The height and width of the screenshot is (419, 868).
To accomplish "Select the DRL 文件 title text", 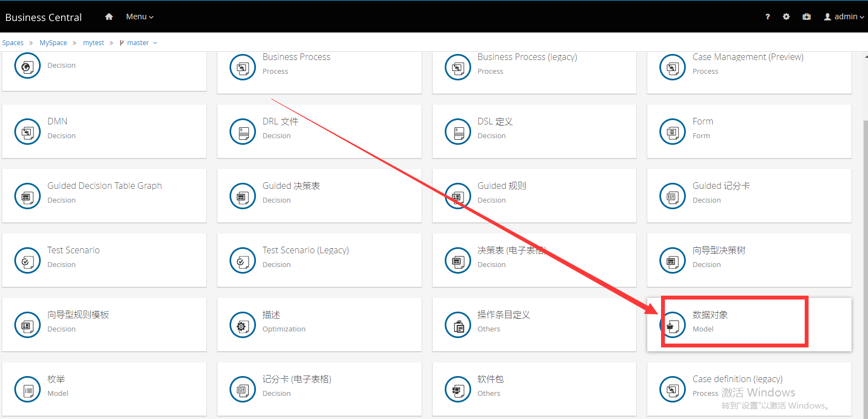I will point(280,121).
